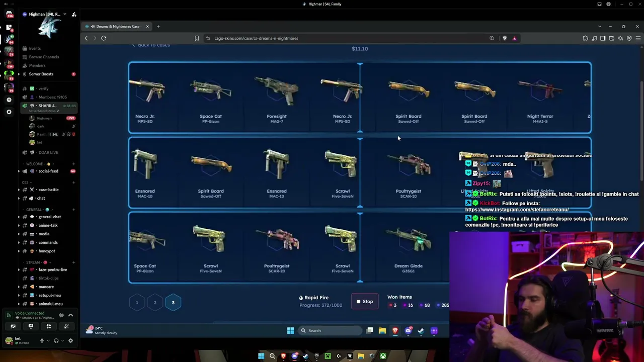This screenshot has width=644, height=362.
Task: Reload the browser page
Action: [x=104, y=38]
